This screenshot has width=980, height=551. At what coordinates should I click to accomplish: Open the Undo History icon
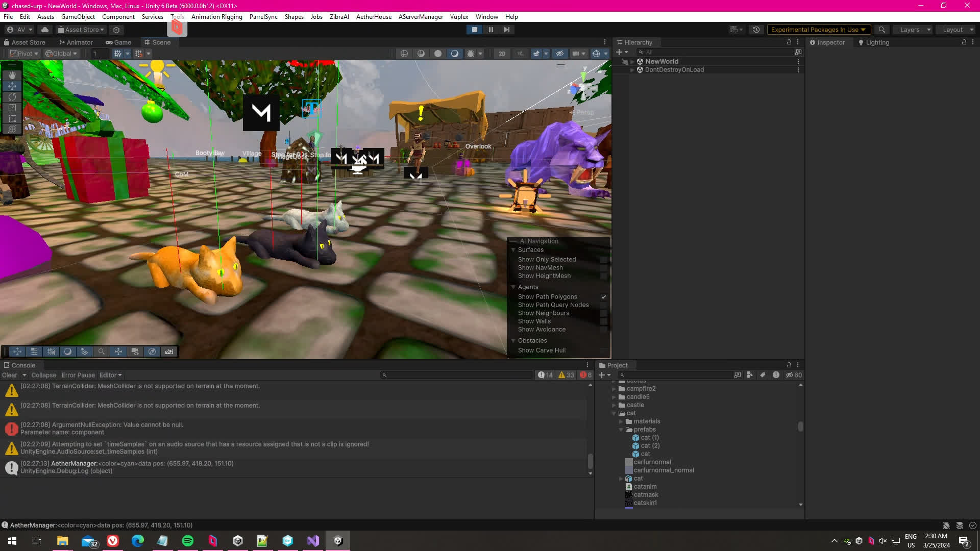tap(756, 30)
